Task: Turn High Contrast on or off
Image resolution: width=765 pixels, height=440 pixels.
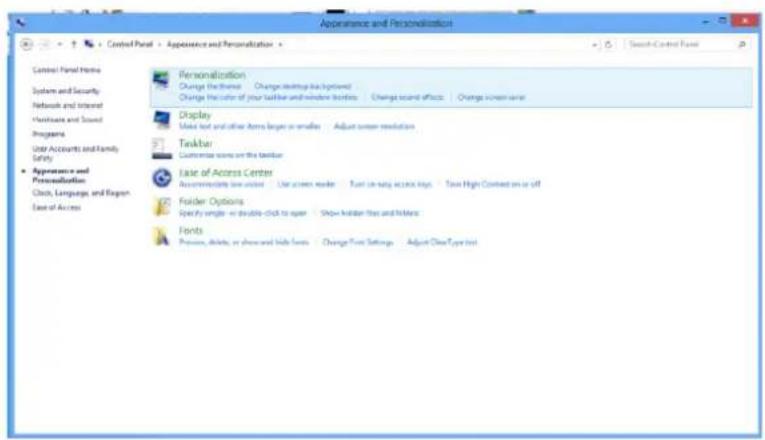Action: click(493, 184)
